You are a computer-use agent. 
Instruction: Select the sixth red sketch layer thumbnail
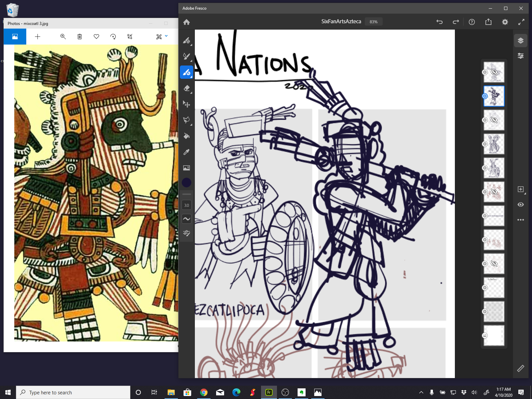494,192
